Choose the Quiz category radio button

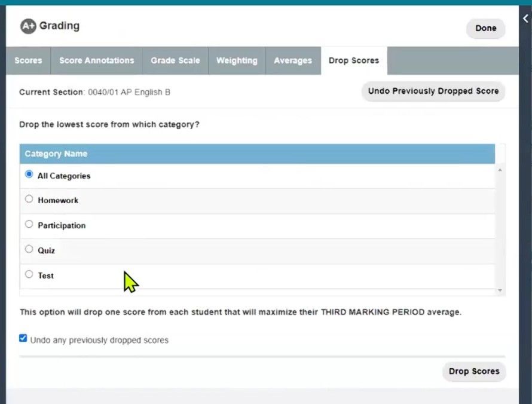29,249
